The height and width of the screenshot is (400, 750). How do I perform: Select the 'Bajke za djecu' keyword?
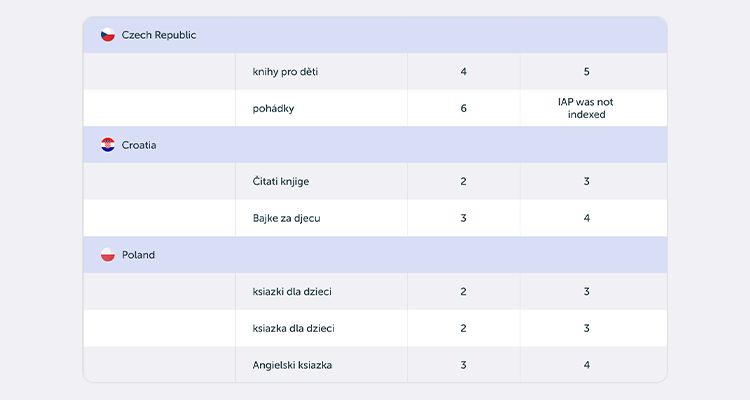pyautogui.click(x=287, y=218)
